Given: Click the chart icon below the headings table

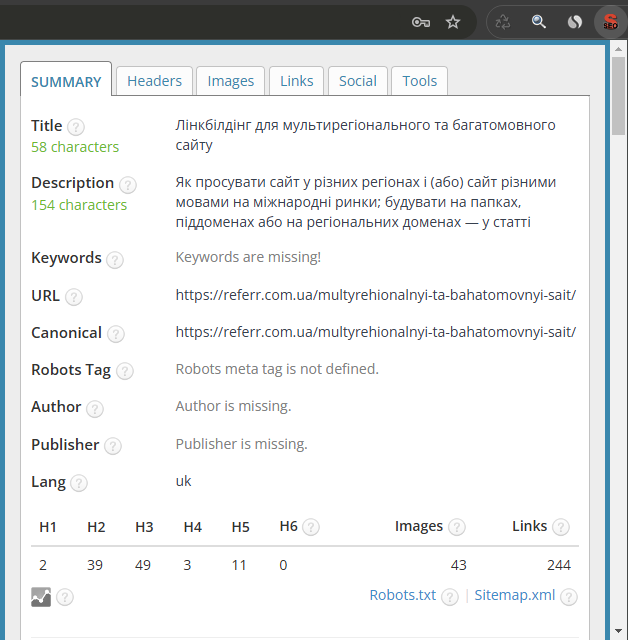Looking at the screenshot, I should 41,597.
